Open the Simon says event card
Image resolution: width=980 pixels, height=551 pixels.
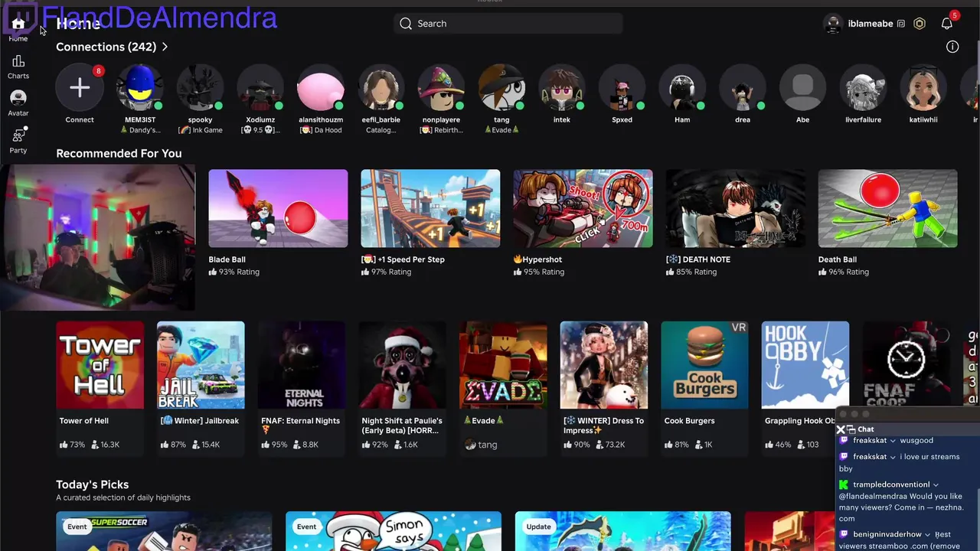[394, 531]
